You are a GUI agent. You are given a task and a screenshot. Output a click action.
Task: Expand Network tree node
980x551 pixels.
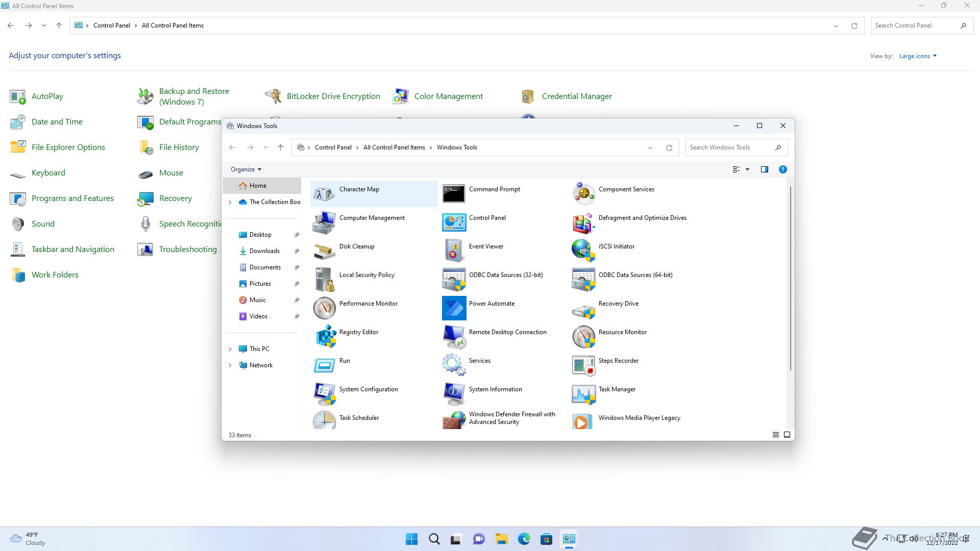[230, 365]
